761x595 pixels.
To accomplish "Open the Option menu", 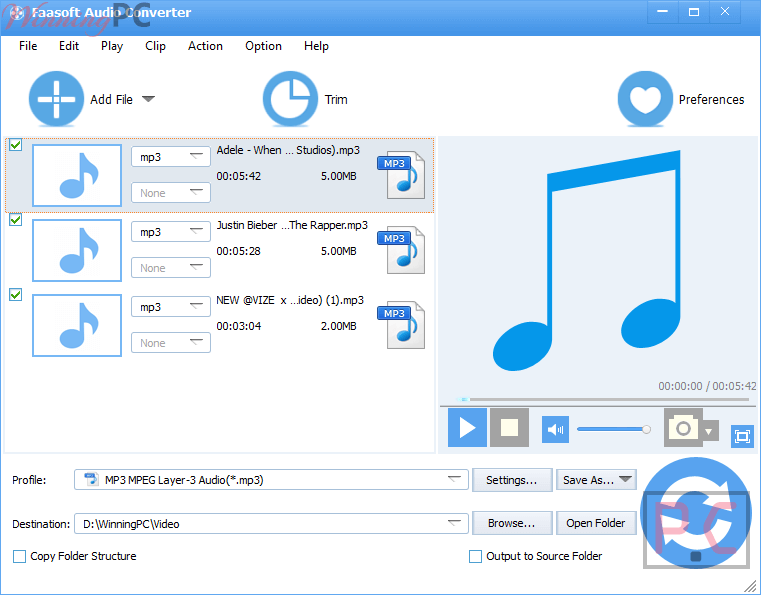I will tap(263, 46).
